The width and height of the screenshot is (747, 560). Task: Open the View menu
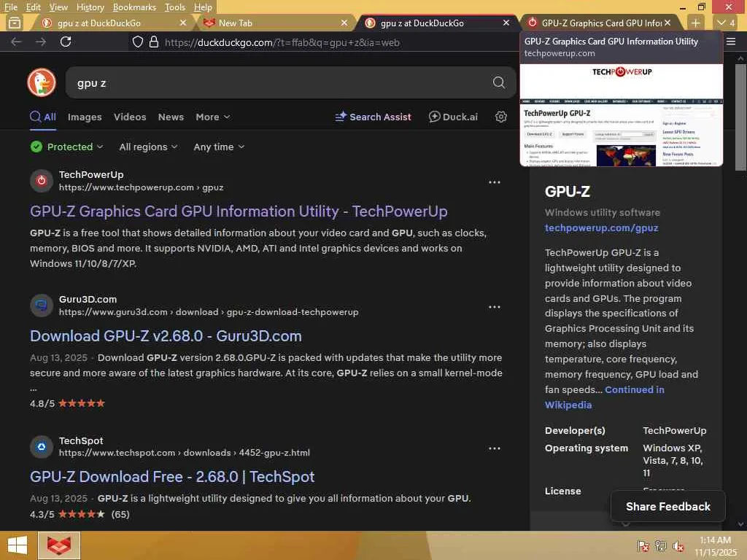click(x=58, y=7)
